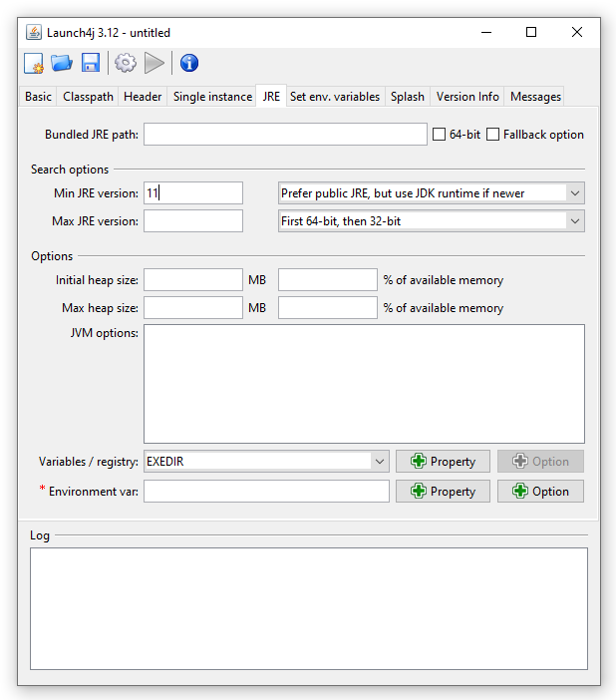The image size is (616, 700).
Task: Open the Version Info tab
Action: coord(467,97)
